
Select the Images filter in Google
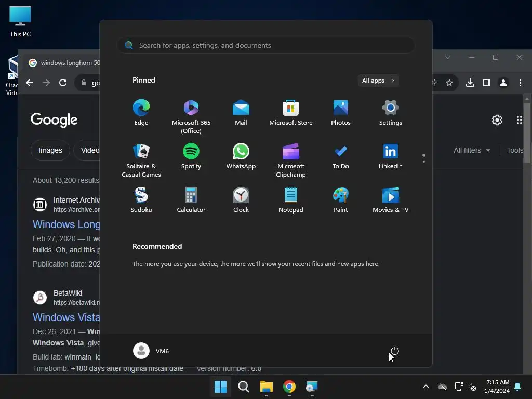point(50,150)
